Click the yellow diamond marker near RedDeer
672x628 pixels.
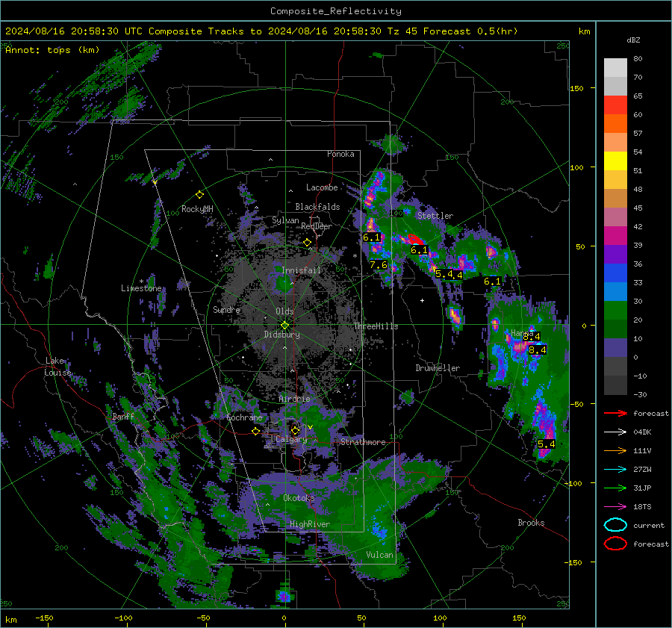coord(308,243)
